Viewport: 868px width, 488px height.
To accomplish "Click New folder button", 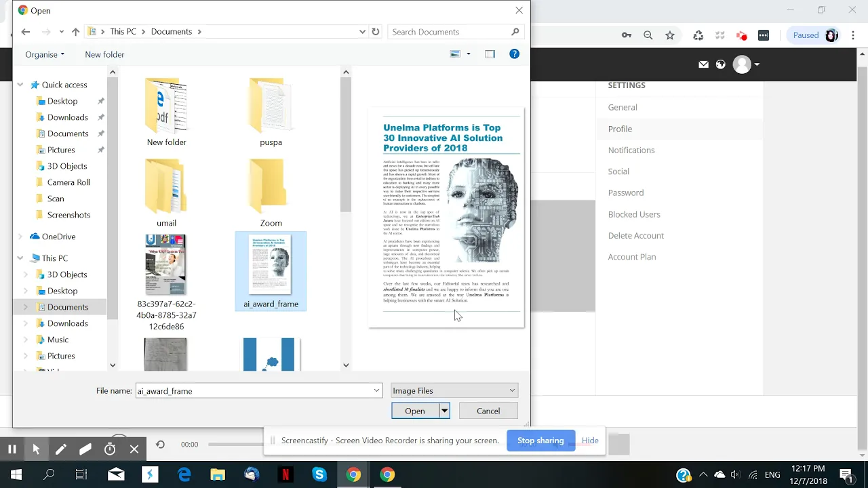I will 104,54.
